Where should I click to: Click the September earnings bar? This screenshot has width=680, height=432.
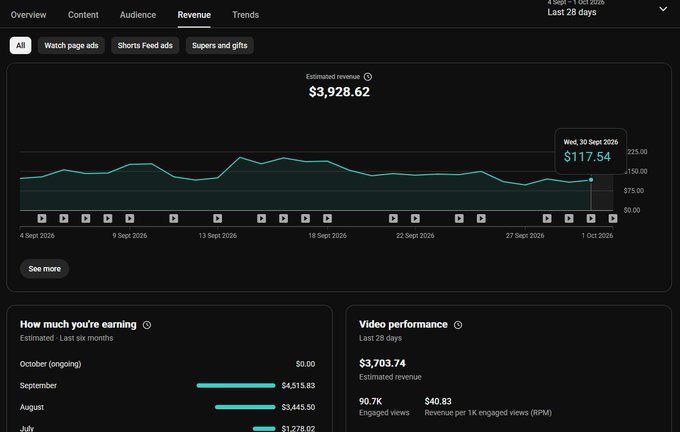point(236,386)
